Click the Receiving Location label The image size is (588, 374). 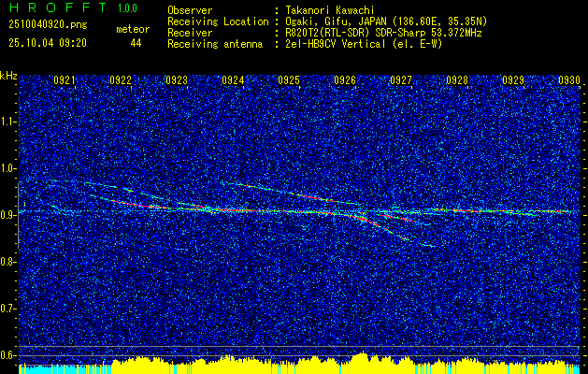coord(218,22)
